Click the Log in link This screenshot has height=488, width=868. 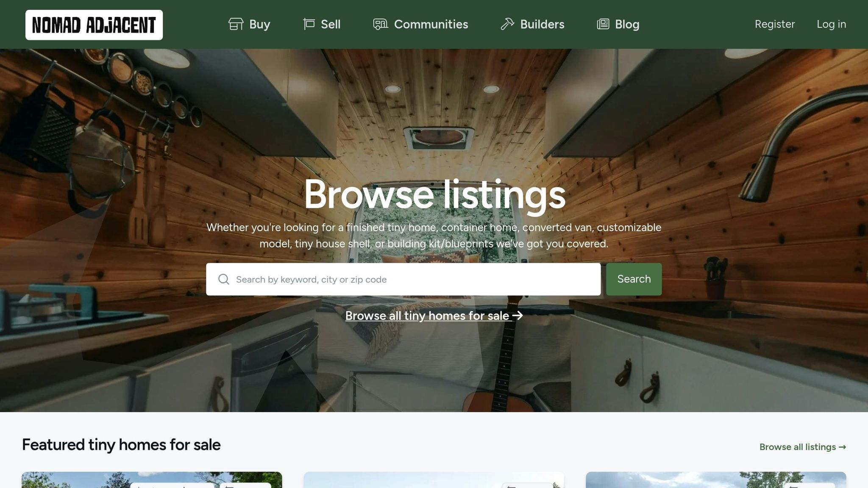pos(831,24)
